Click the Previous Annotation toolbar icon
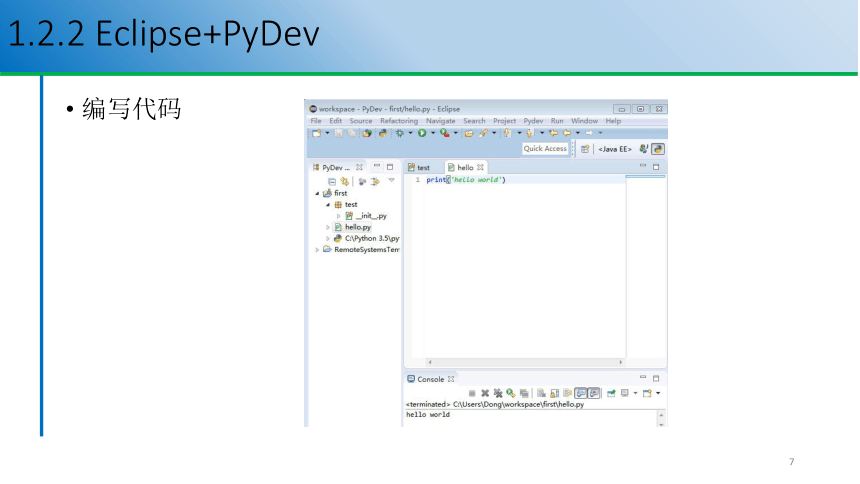The image size is (860, 484). click(529, 133)
